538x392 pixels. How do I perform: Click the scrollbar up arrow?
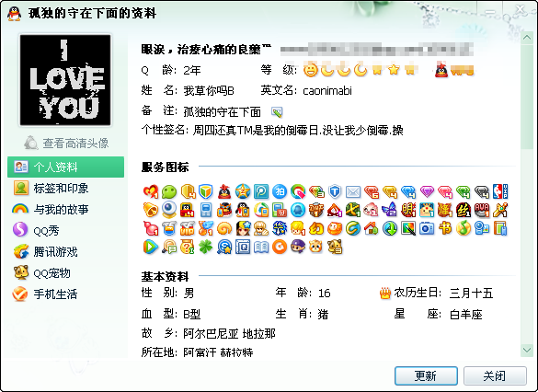527,37
